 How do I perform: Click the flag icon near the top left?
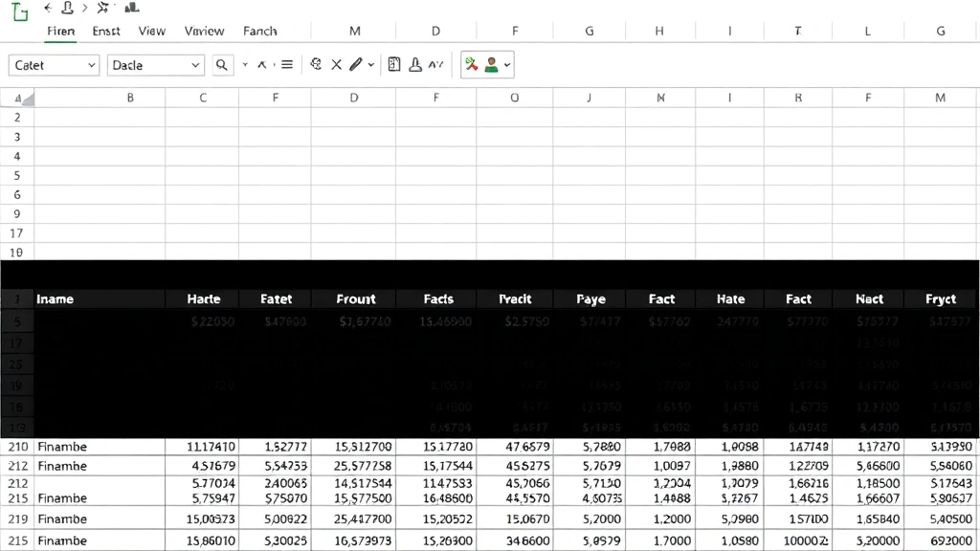[100, 8]
